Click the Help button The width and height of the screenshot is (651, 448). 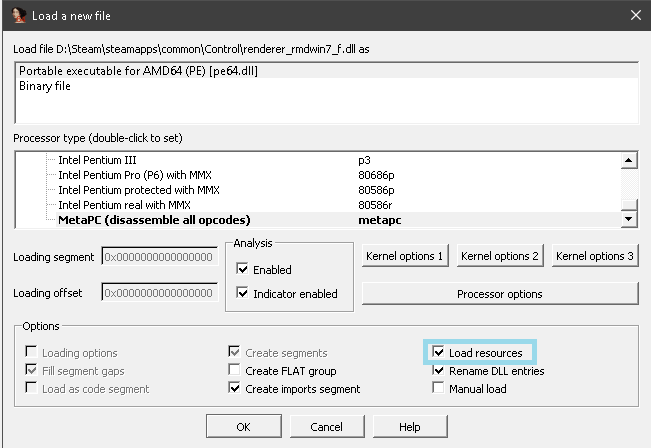[409, 427]
